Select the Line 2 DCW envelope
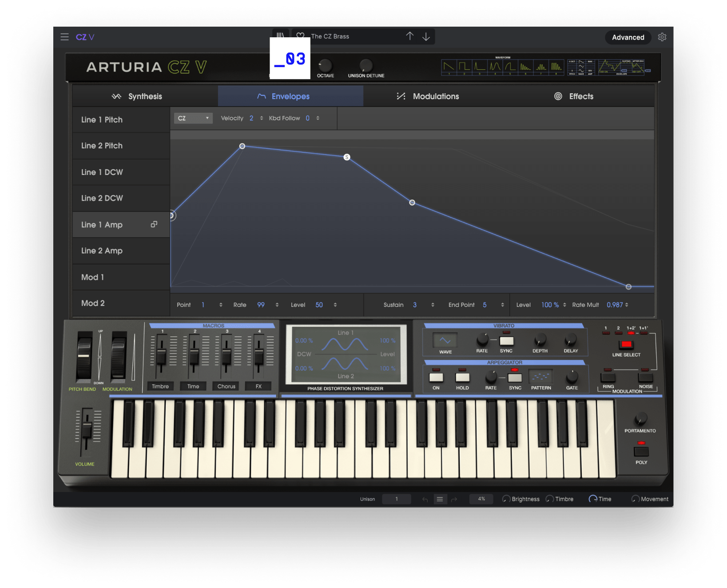This screenshot has width=727, height=588. click(121, 198)
